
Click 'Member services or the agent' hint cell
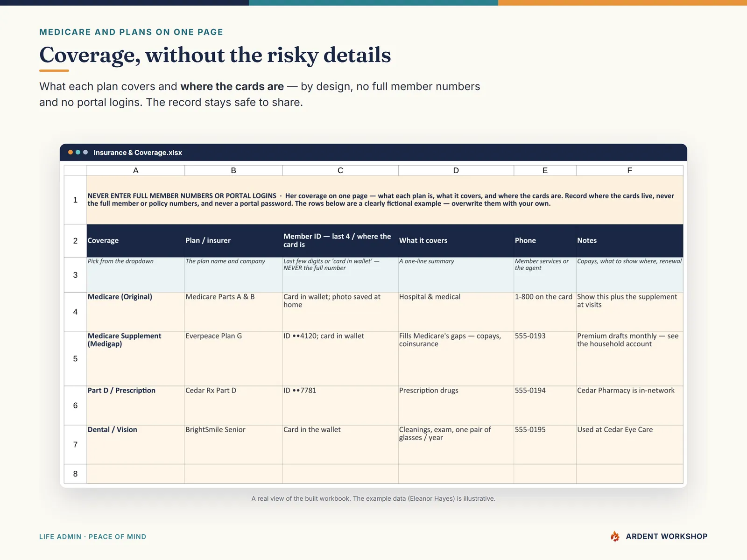pyautogui.click(x=545, y=275)
